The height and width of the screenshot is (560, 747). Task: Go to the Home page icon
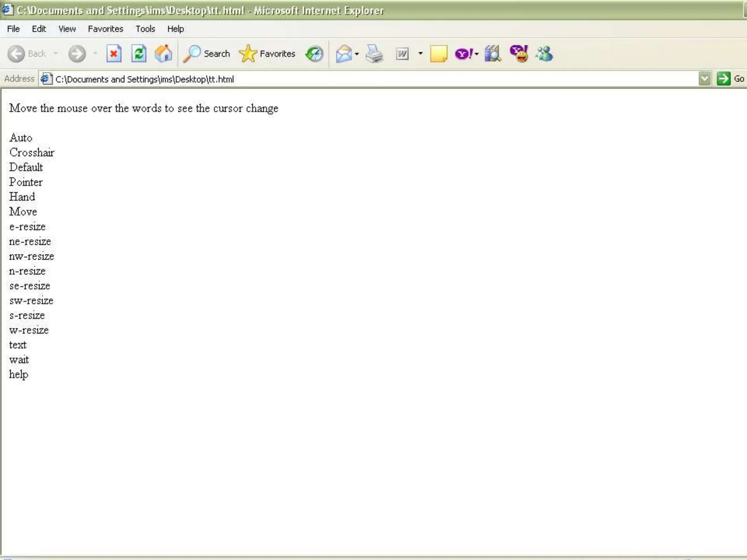[163, 54]
